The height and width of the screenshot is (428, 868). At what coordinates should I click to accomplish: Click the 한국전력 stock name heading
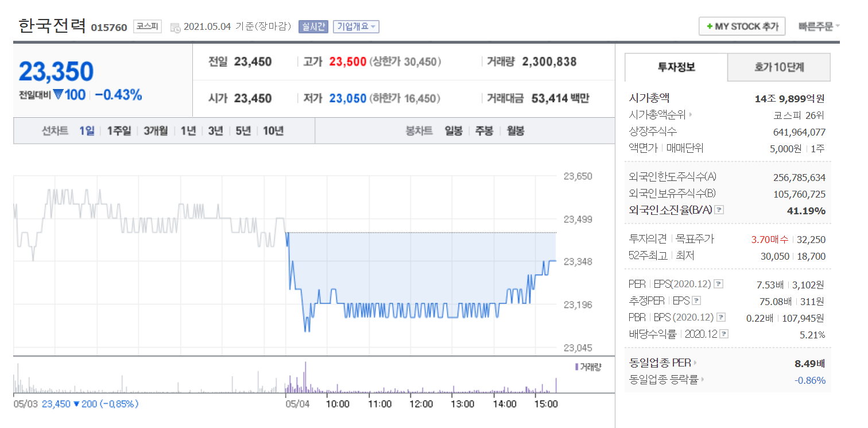tap(52, 26)
